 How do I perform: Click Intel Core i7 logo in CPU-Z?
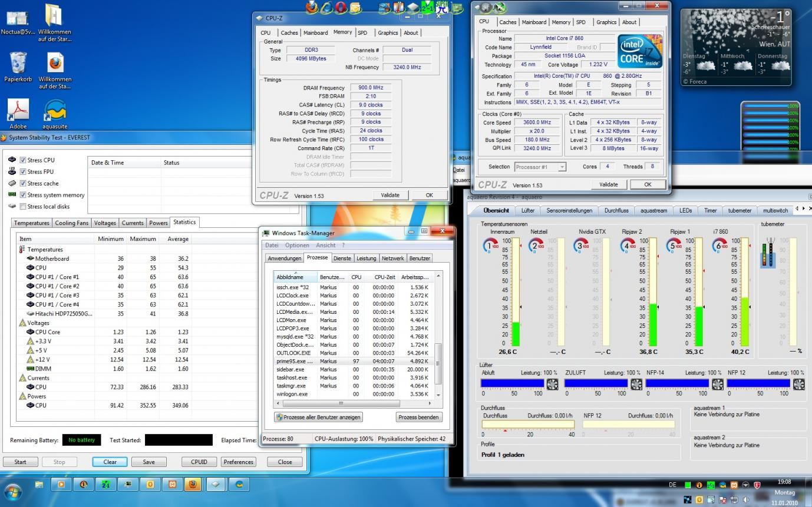640,51
